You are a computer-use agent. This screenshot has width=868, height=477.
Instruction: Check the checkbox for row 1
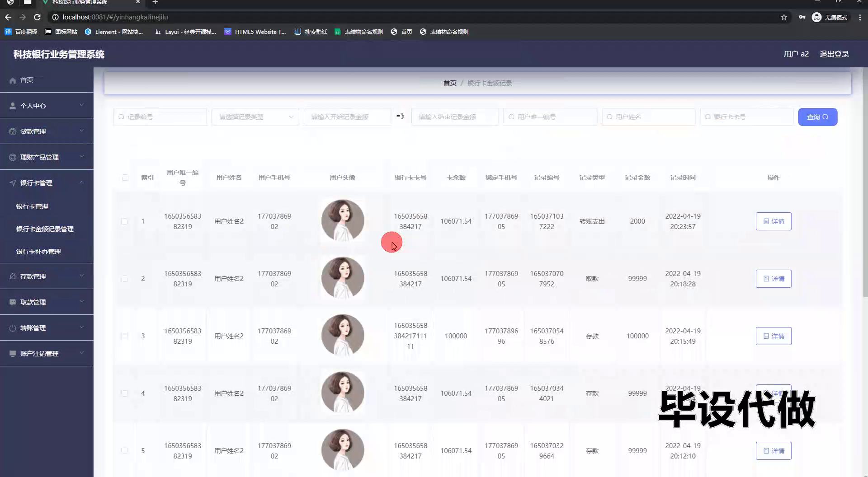pyautogui.click(x=124, y=221)
